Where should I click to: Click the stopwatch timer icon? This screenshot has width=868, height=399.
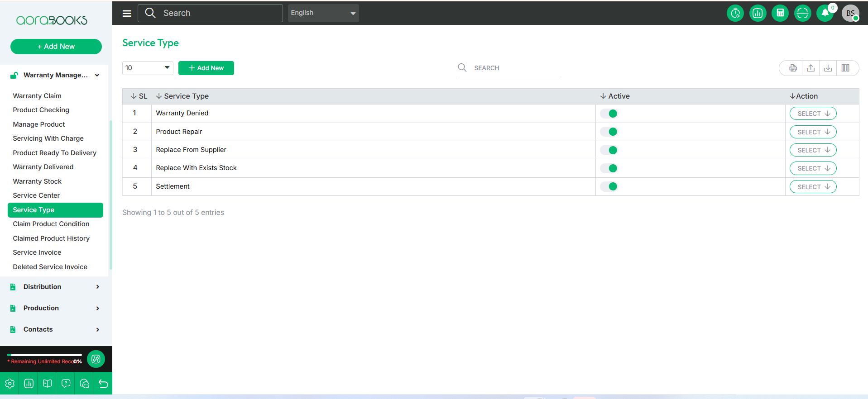[735, 13]
